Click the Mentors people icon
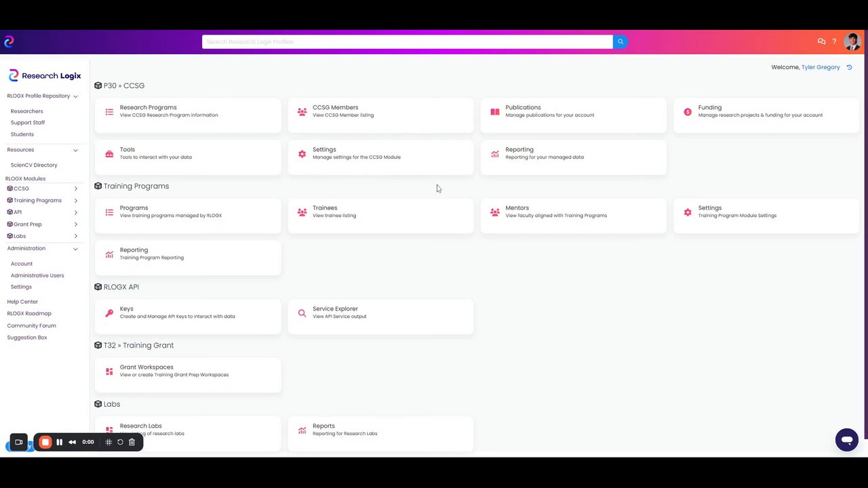Image resolution: width=868 pixels, height=488 pixels. coord(495,212)
